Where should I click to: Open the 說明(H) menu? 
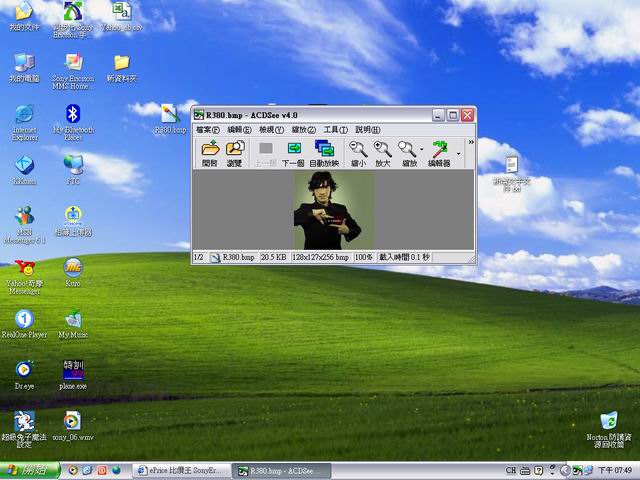(368, 130)
